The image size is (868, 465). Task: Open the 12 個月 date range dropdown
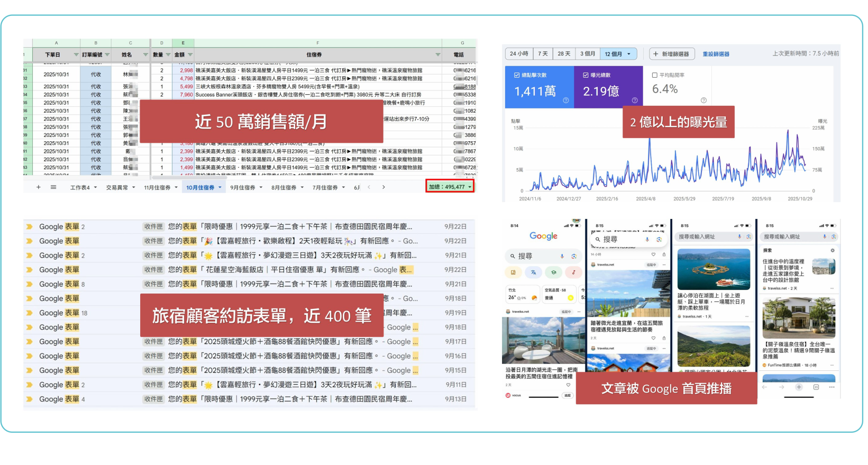618,54
